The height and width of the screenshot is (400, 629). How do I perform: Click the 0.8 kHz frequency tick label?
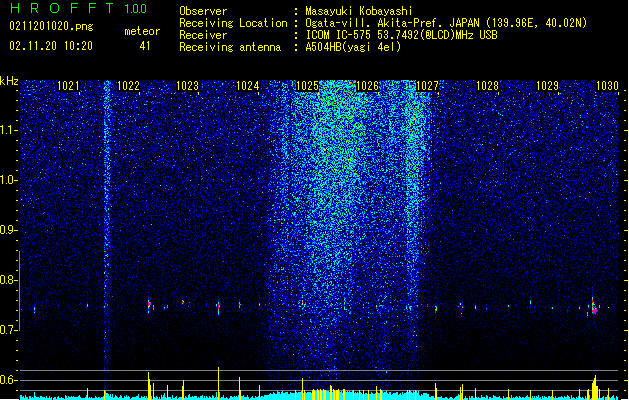pyautogui.click(x=9, y=280)
